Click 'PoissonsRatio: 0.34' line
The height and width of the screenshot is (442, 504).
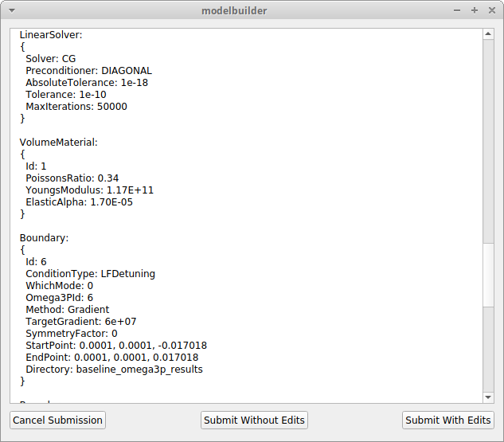(72, 178)
